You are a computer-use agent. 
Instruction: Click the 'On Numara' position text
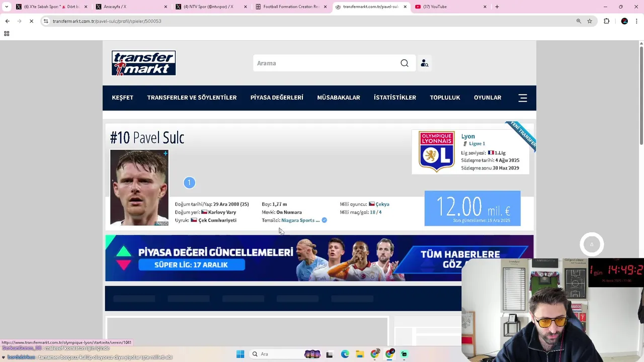tap(289, 212)
